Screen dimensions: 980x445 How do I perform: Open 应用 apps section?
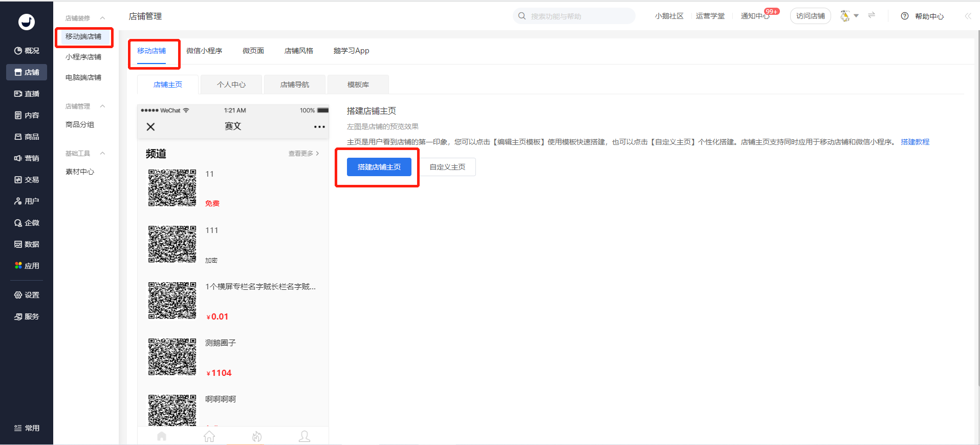click(27, 266)
